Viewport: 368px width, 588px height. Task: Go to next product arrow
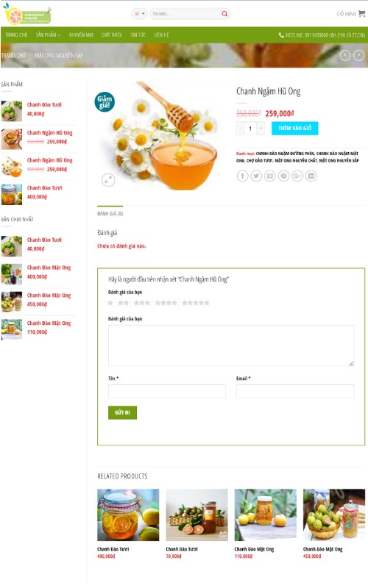pyautogui.click(x=358, y=56)
